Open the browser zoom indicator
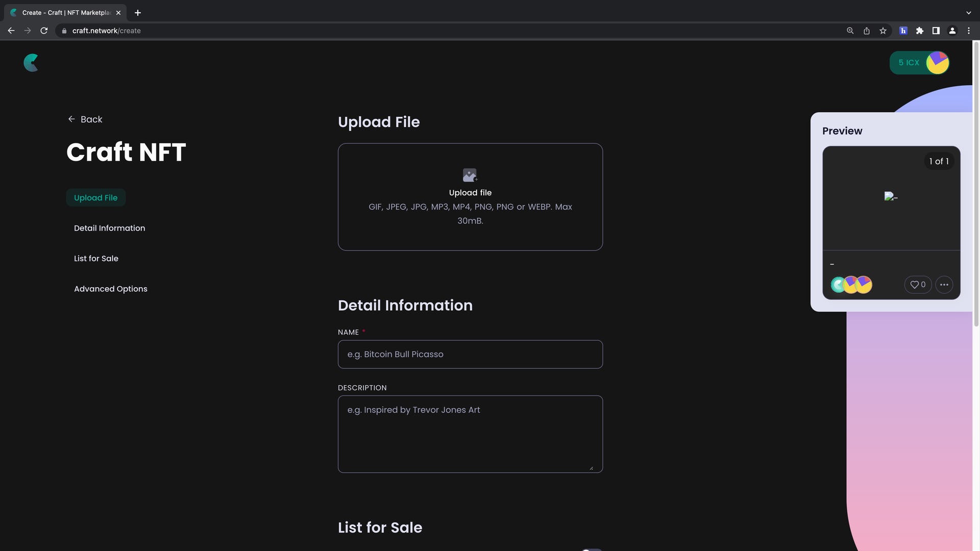 tap(850, 31)
